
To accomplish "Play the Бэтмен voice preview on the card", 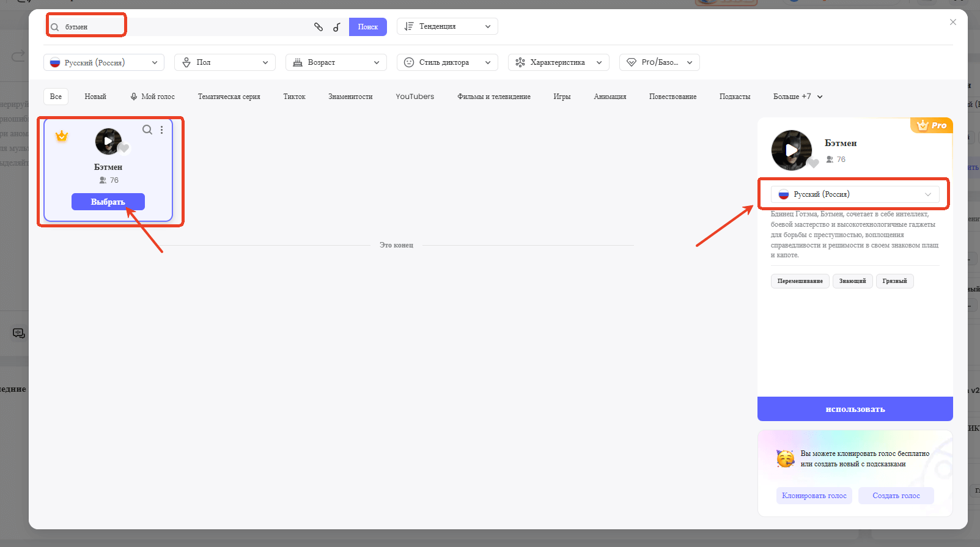I will point(108,141).
